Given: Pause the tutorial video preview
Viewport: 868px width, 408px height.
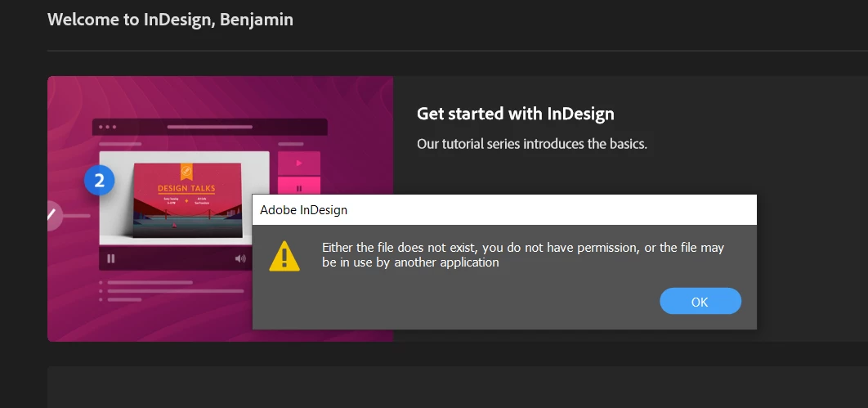Looking at the screenshot, I should 110,258.
